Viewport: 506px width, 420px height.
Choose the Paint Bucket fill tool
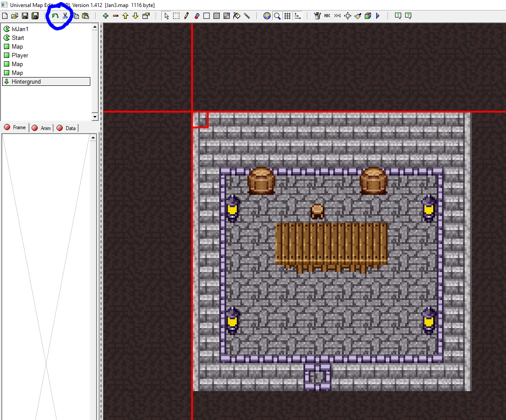[x=237, y=16]
